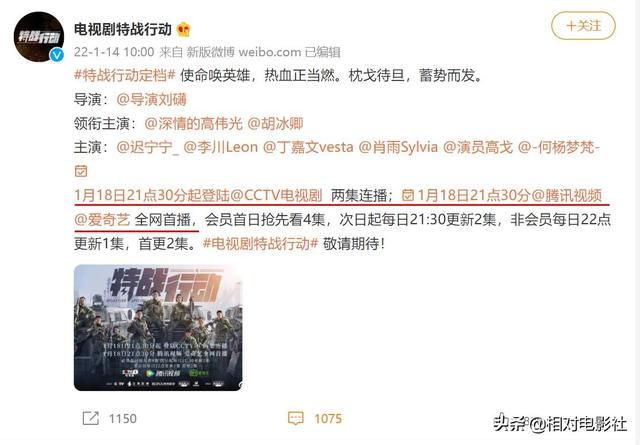The height and width of the screenshot is (445, 640).
Task: Visit mention @深情的高伟光
Action: click(x=193, y=123)
